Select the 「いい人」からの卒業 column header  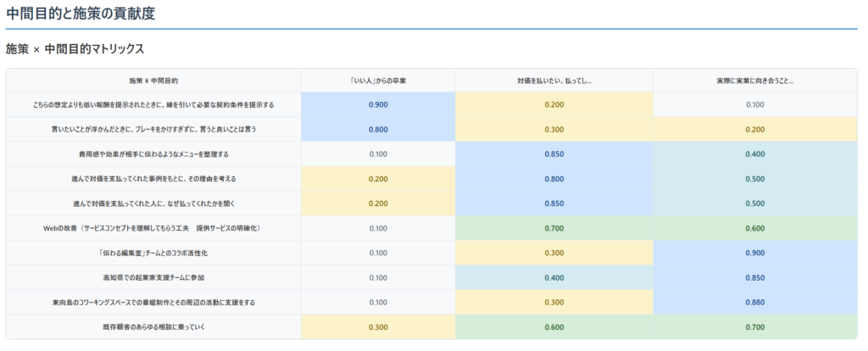click(378, 81)
